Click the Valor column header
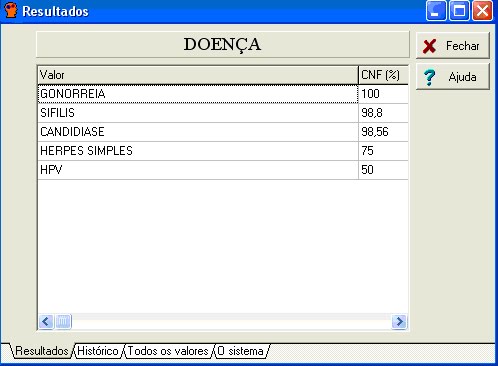498x366 pixels. click(x=198, y=75)
